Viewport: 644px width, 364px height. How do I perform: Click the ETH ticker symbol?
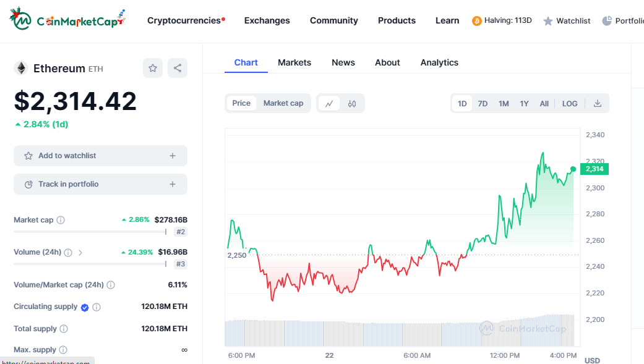pyautogui.click(x=96, y=69)
